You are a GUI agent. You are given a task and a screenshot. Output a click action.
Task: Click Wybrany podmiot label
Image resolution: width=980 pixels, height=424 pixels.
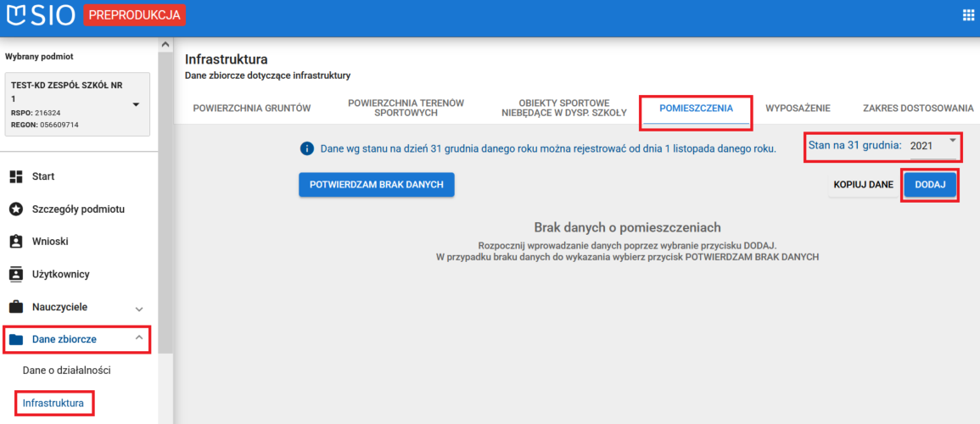39,57
